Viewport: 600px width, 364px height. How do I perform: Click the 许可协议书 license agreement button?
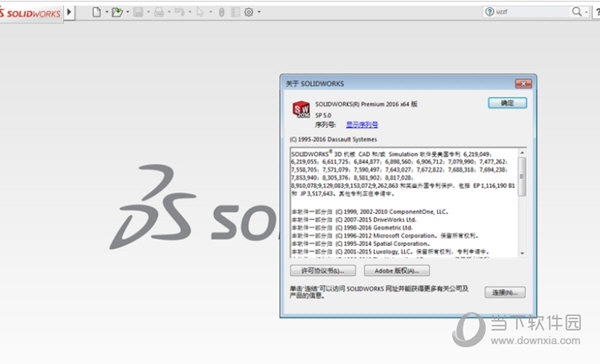pyautogui.click(x=323, y=271)
